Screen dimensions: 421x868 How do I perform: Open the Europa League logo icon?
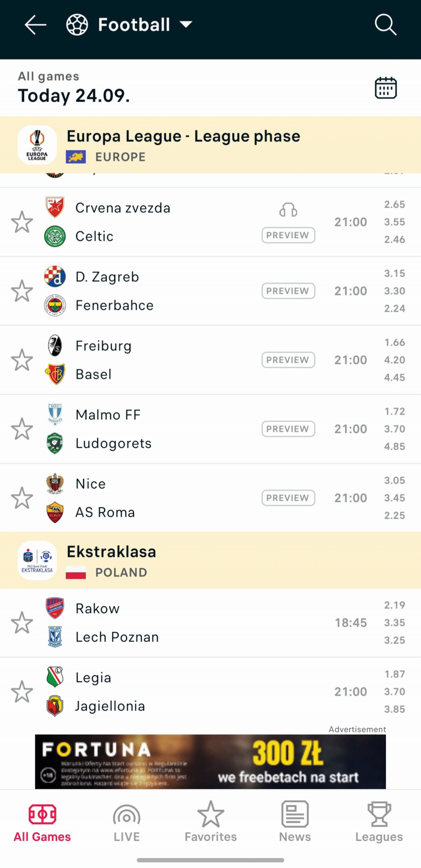pos(37,145)
